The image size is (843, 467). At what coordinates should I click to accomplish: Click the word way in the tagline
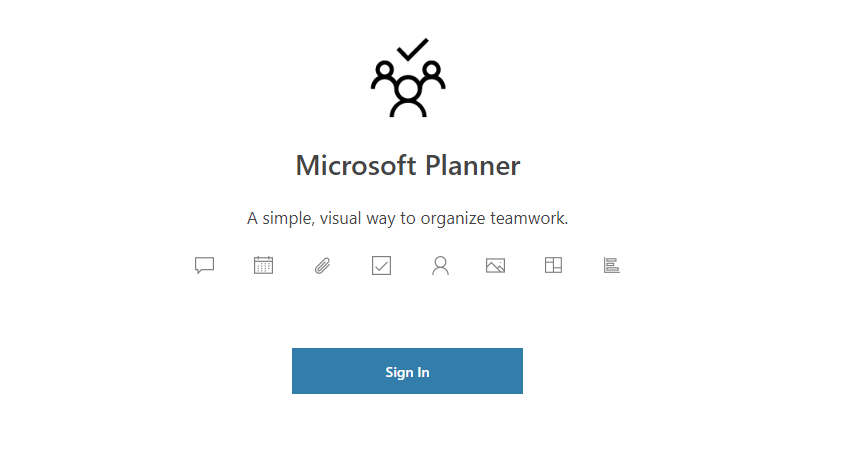[381, 220]
